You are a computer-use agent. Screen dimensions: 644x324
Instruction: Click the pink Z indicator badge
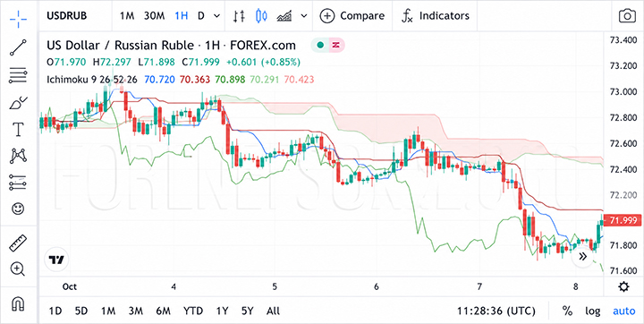336,45
